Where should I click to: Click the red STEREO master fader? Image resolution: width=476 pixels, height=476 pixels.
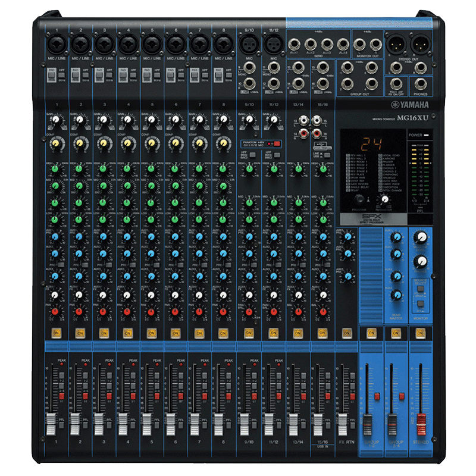pyautogui.click(x=421, y=424)
